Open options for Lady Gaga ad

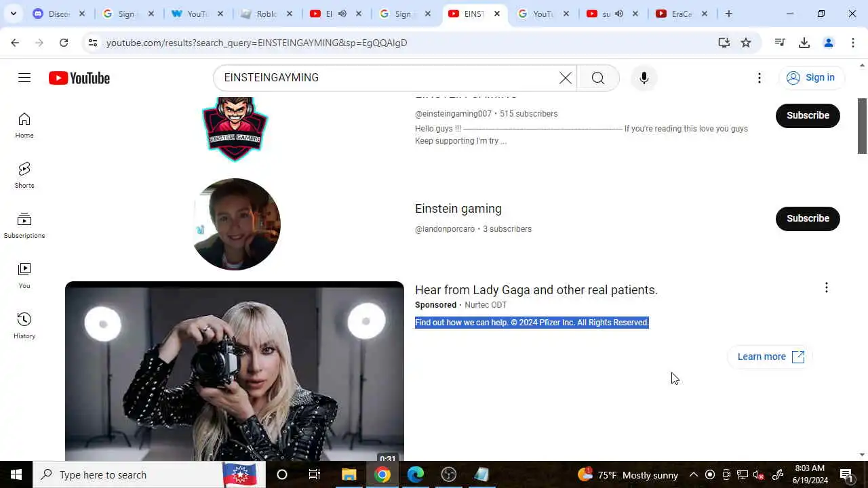826,288
